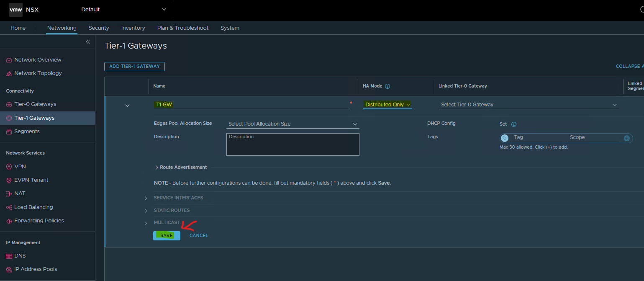The image size is (644, 281).
Task: Open Forwarding Policies in the sidebar
Action: click(x=39, y=221)
